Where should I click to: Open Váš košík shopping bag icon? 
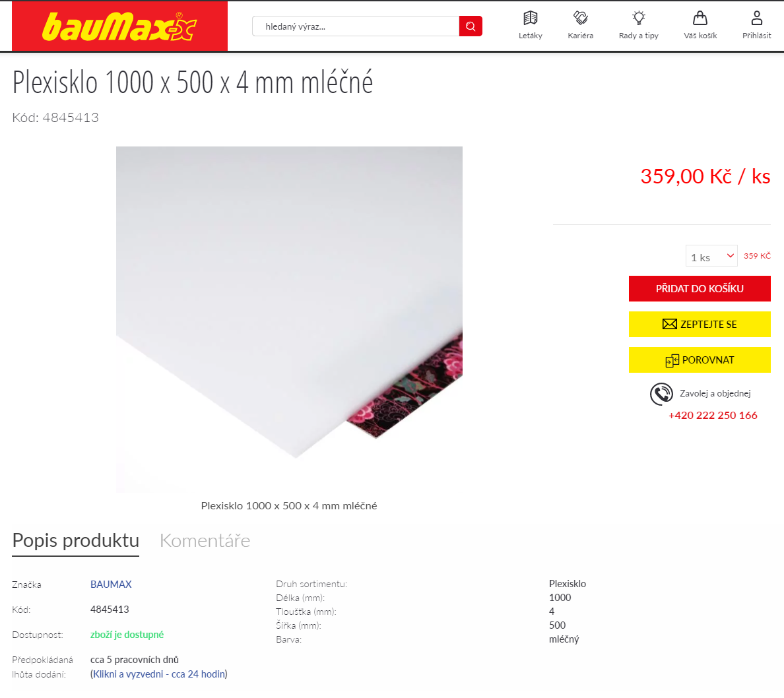(700, 18)
